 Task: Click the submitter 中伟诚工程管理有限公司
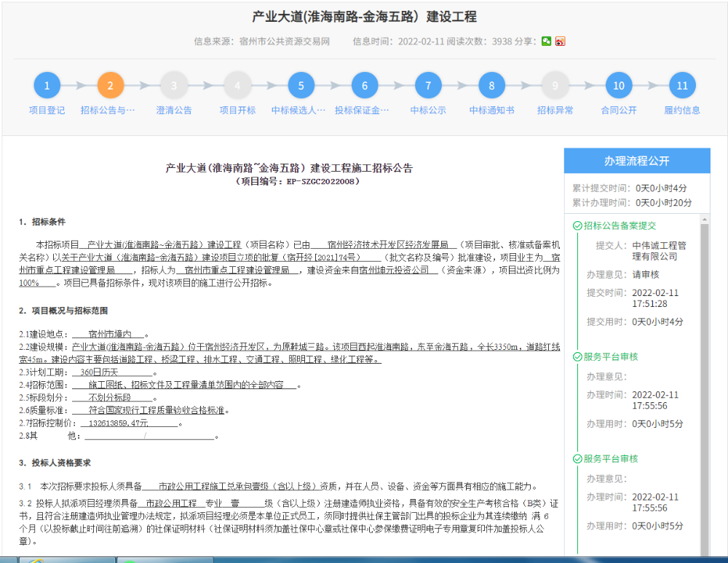point(659,251)
